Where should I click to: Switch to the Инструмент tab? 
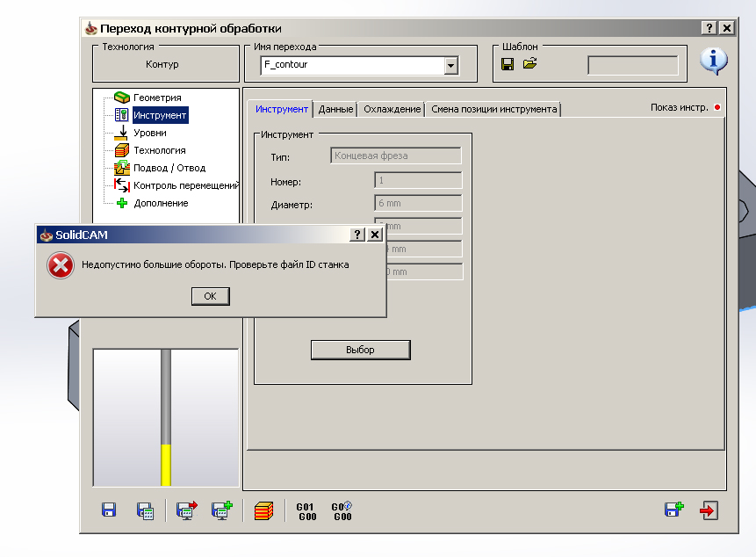[x=282, y=109]
